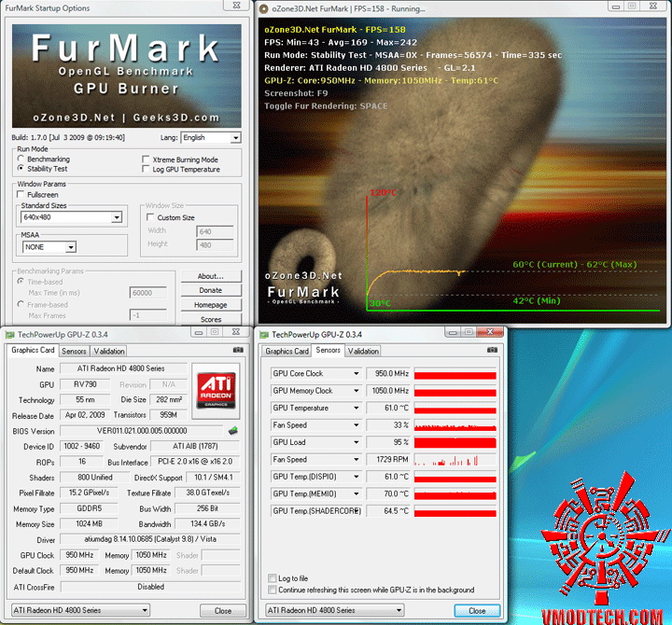Click the 1729 RPM fan speed value
This screenshot has height=625, width=672.
point(388,459)
